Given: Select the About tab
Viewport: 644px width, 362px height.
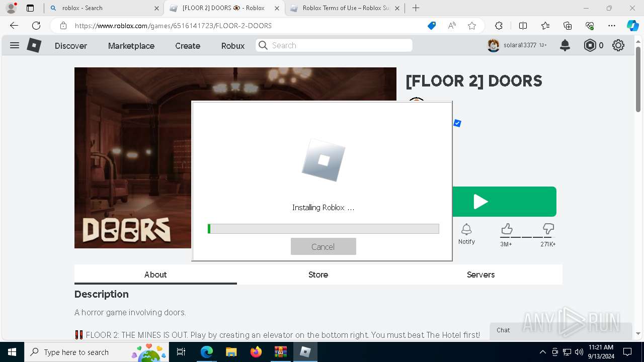Looking at the screenshot, I should tap(155, 275).
